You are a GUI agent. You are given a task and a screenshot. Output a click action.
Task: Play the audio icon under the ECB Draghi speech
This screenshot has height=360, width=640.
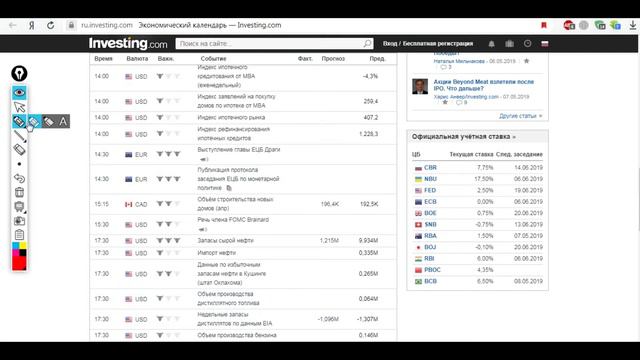203,159
